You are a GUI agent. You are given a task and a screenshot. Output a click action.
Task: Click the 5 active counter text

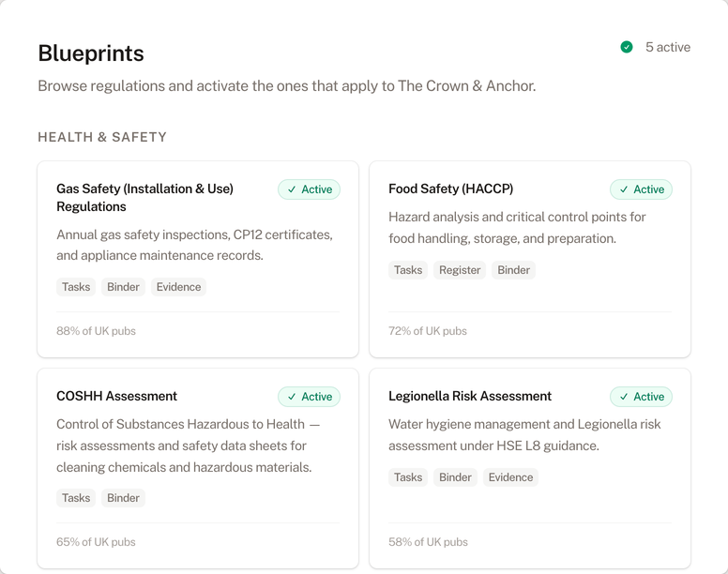(667, 47)
